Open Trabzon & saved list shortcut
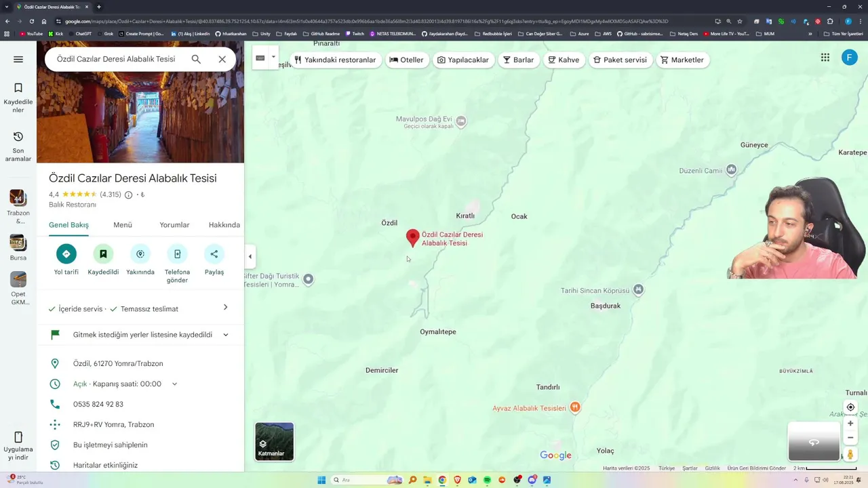This screenshot has height=488, width=868. (x=18, y=207)
